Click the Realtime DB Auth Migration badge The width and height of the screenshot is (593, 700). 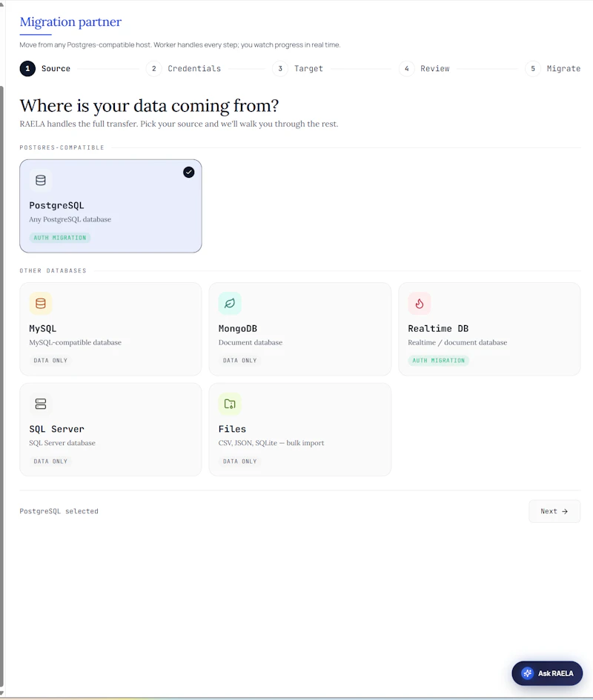[x=438, y=360]
